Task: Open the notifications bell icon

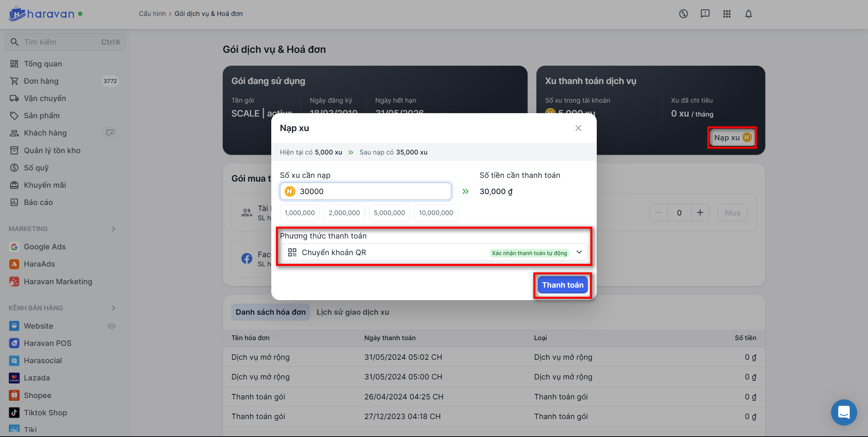Action: point(748,14)
